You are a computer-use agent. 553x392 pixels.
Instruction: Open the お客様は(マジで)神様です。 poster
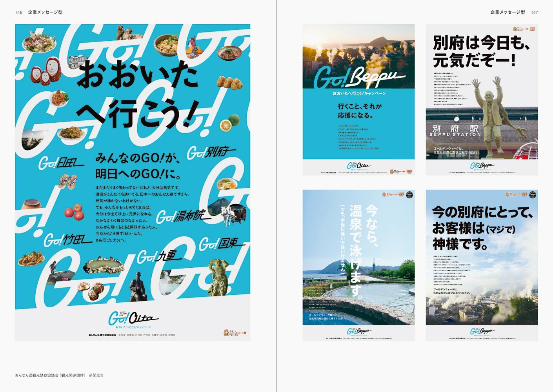482,265
